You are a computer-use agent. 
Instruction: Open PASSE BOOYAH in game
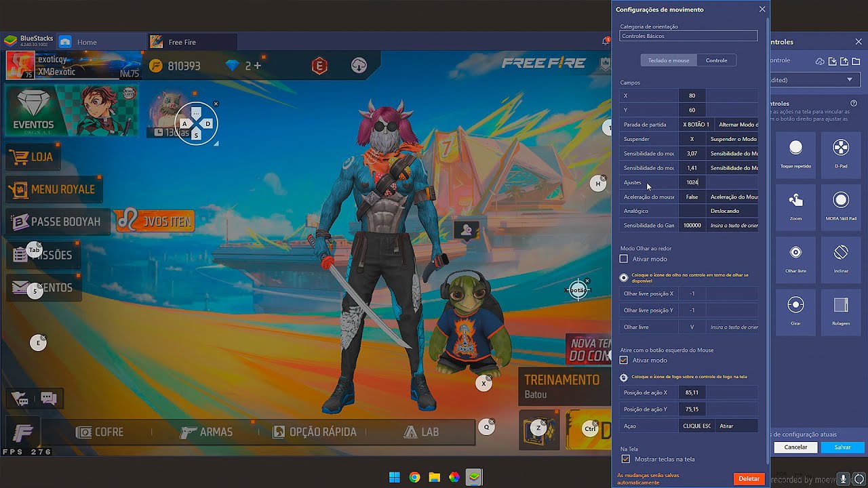[x=58, y=222]
